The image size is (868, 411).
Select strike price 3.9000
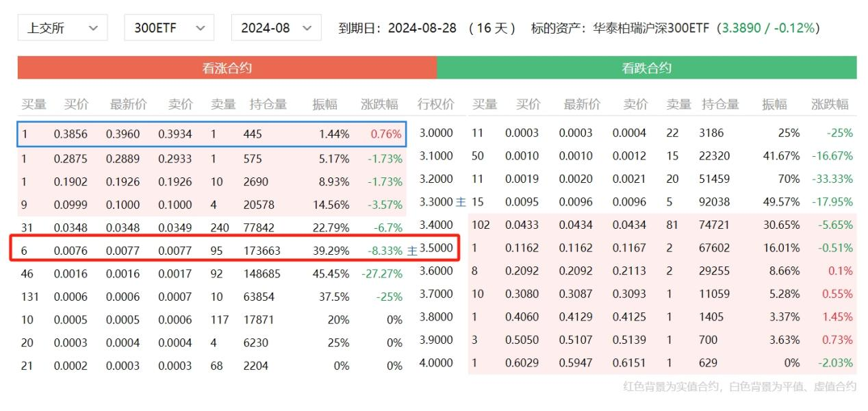click(x=436, y=340)
